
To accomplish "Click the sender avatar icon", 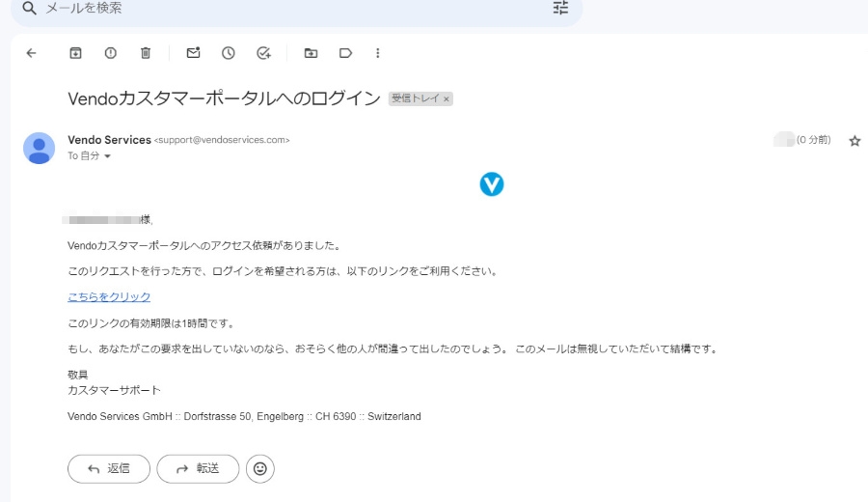I will (x=39, y=149).
